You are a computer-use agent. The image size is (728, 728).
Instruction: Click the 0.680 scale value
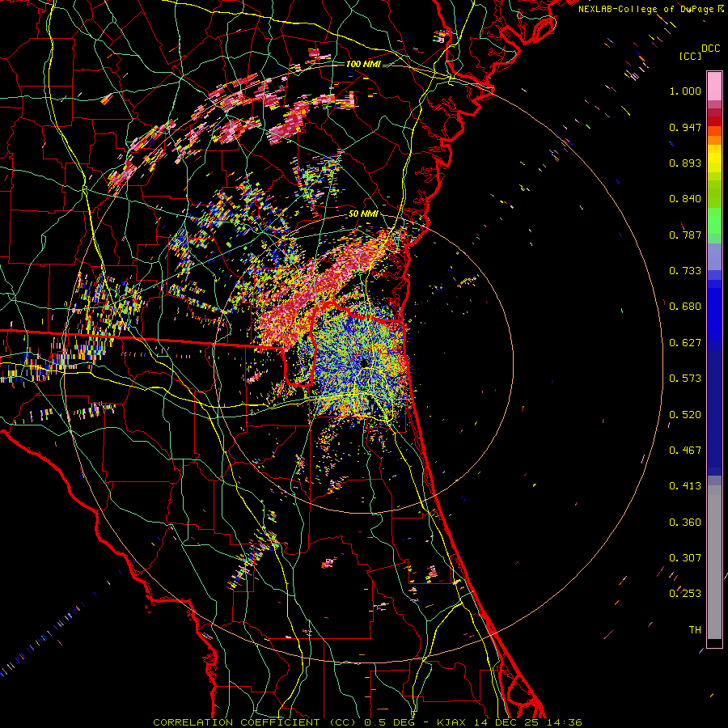click(685, 307)
